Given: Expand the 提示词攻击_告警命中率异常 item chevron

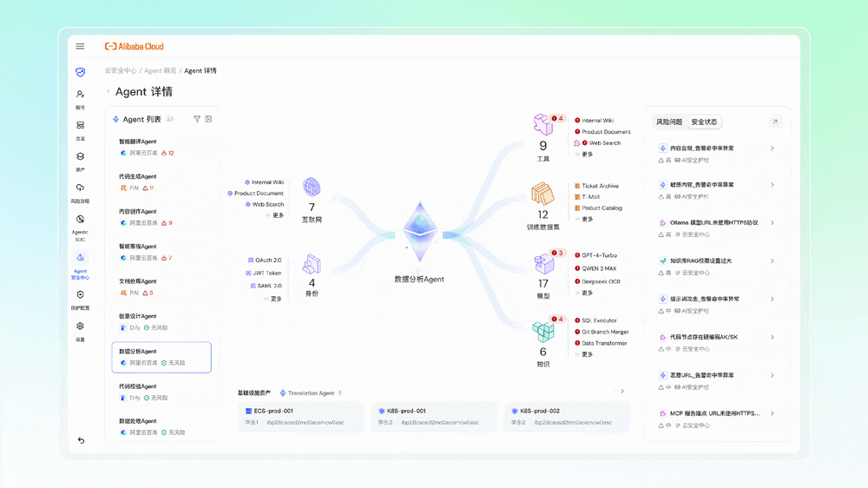Looking at the screenshot, I should click(773, 299).
